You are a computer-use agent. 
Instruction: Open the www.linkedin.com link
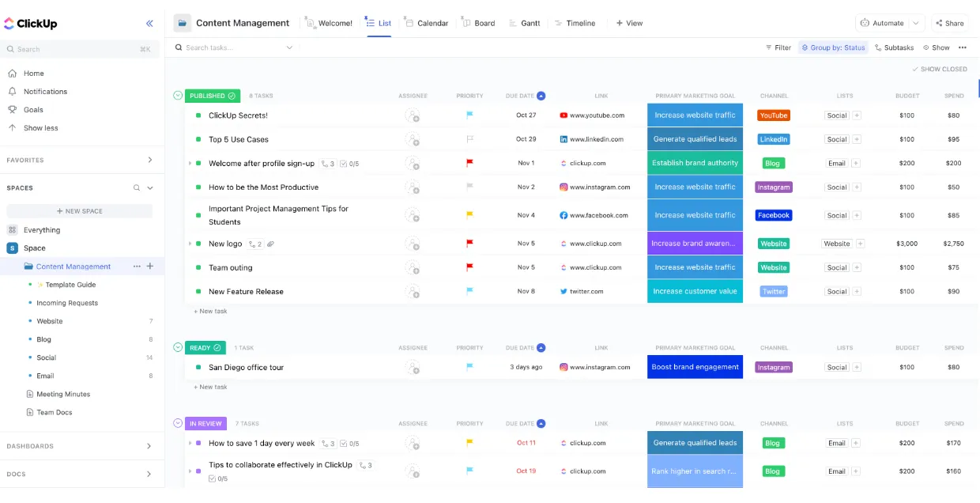coord(592,139)
